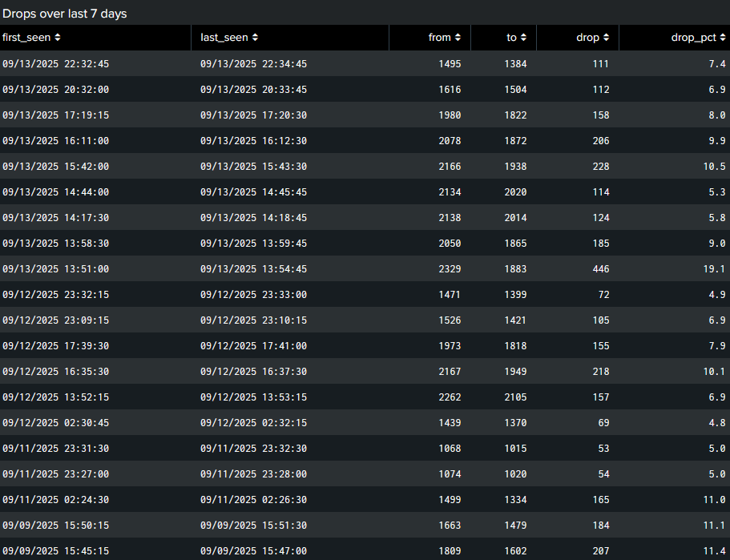The height and width of the screenshot is (560, 730).
Task: Click the to value 1015
Action: (515, 449)
